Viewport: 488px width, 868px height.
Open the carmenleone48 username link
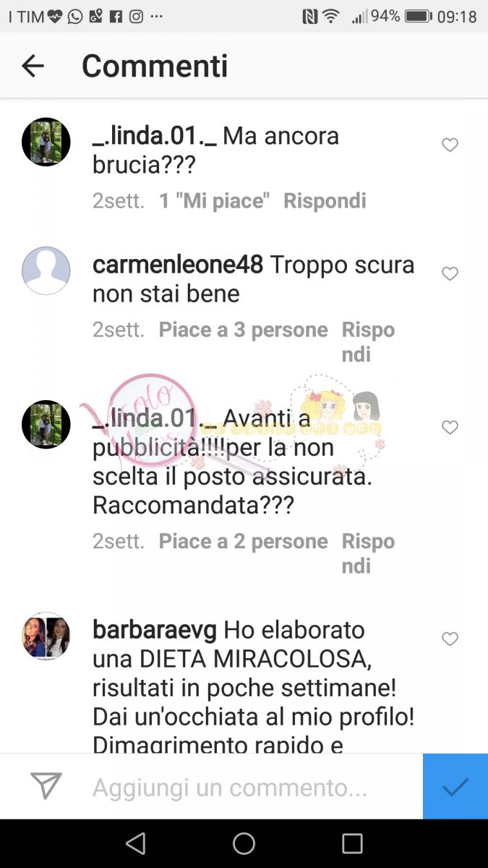pyautogui.click(x=178, y=265)
